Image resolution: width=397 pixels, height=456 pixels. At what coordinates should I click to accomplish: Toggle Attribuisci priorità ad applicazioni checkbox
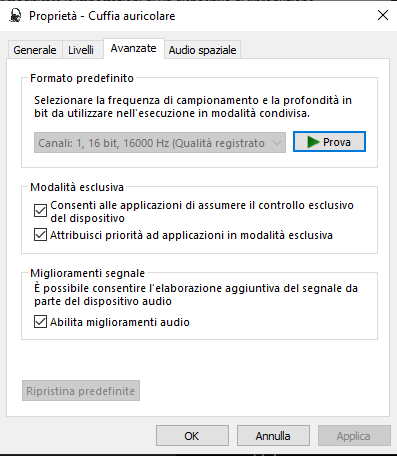click(x=40, y=235)
